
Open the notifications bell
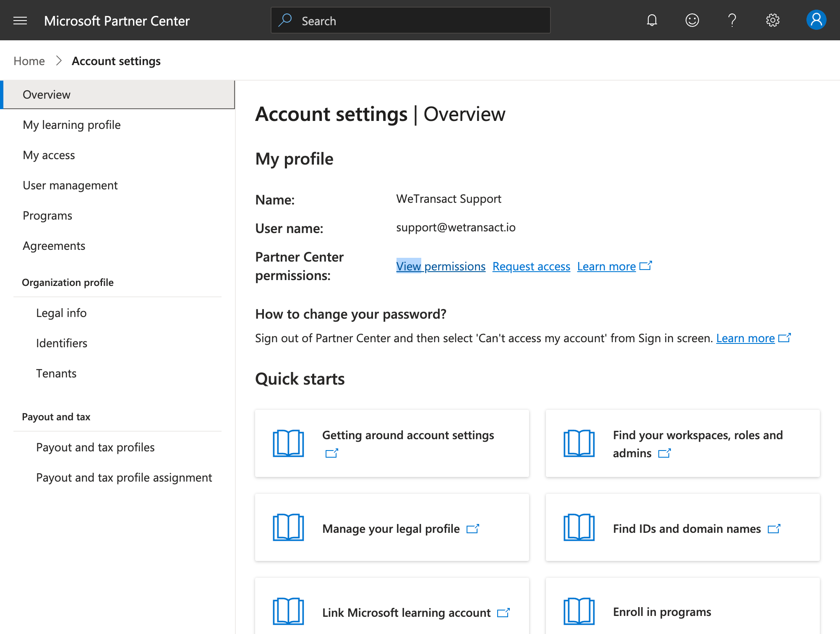click(x=652, y=20)
